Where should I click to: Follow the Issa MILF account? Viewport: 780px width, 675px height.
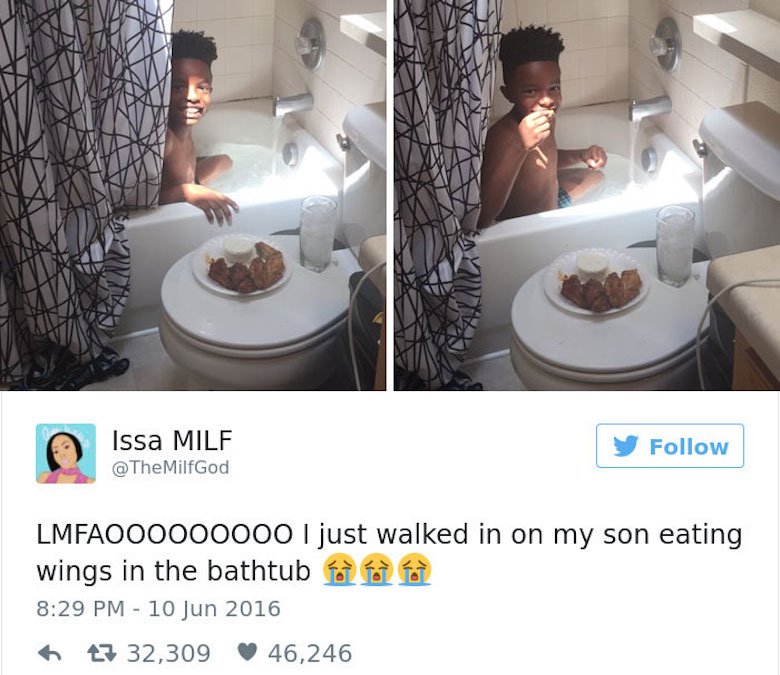pyautogui.click(x=670, y=446)
